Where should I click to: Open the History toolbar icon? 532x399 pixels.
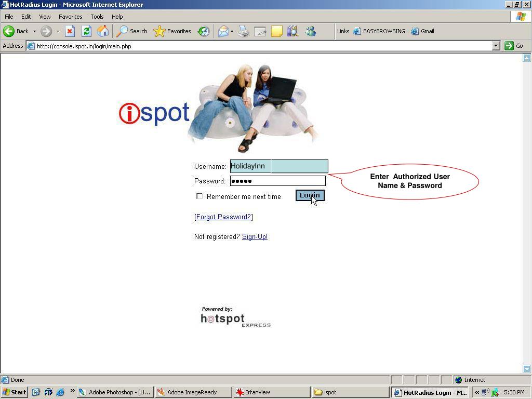coord(204,31)
